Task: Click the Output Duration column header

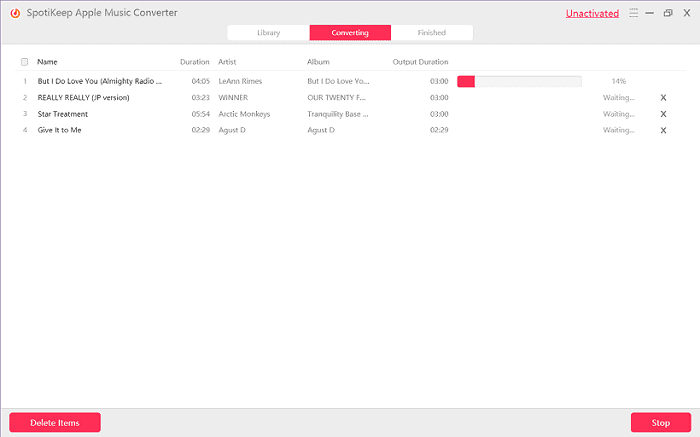Action: (420, 62)
